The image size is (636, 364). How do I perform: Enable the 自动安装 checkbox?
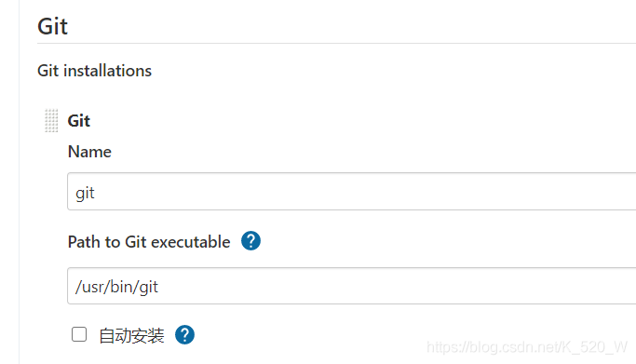(79, 334)
